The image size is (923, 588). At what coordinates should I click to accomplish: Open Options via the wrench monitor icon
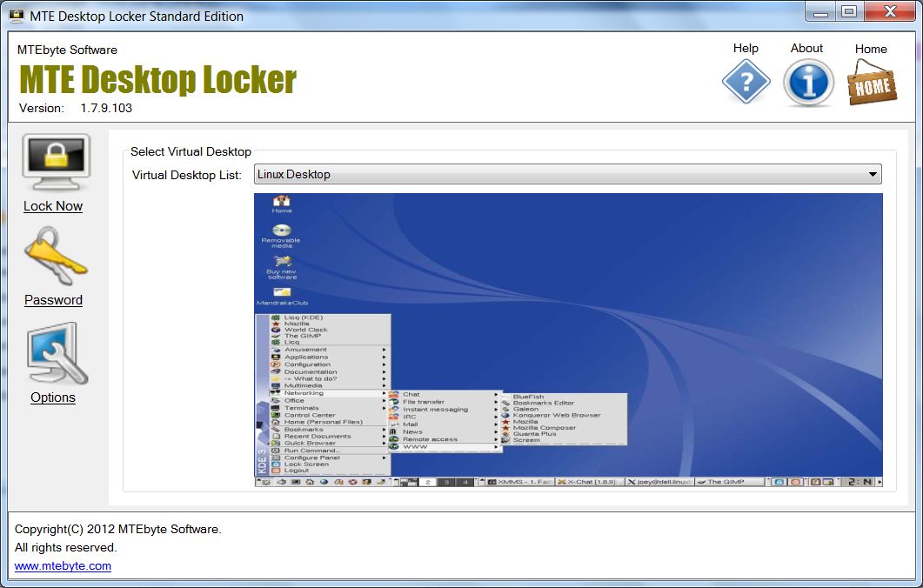tap(57, 353)
